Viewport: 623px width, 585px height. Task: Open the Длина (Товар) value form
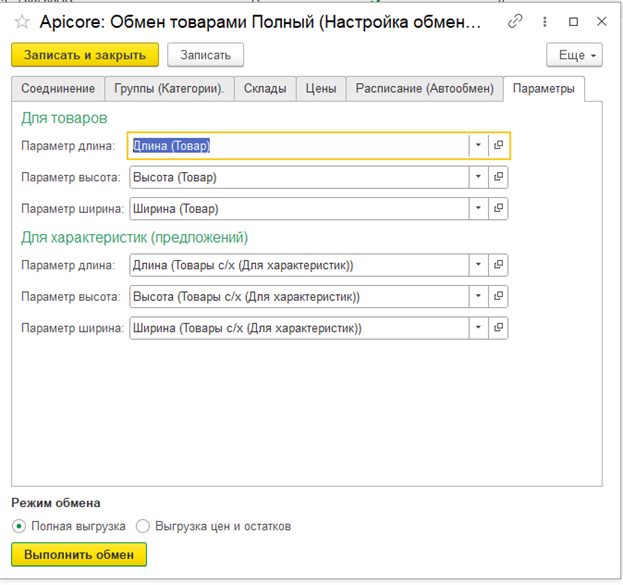click(x=498, y=145)
